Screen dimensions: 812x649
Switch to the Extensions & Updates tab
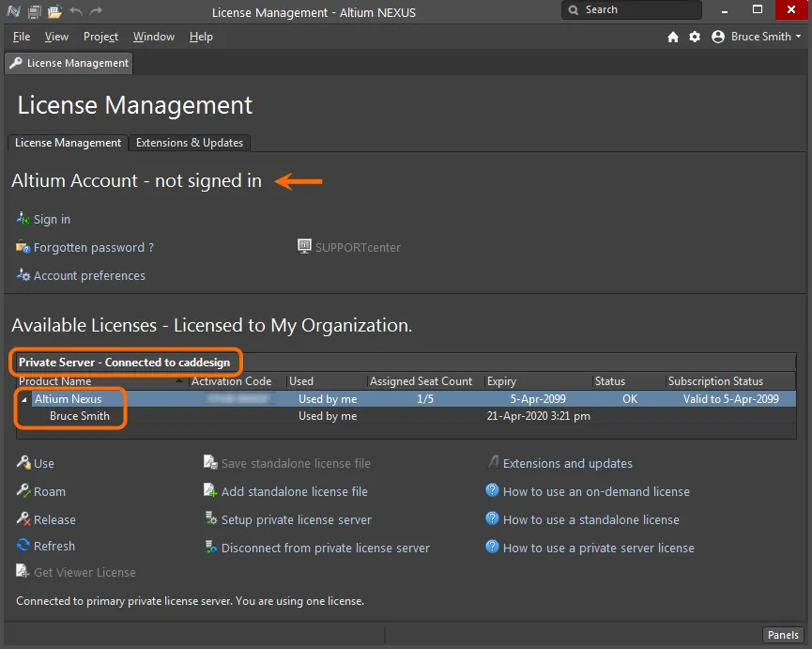(190, 143)
